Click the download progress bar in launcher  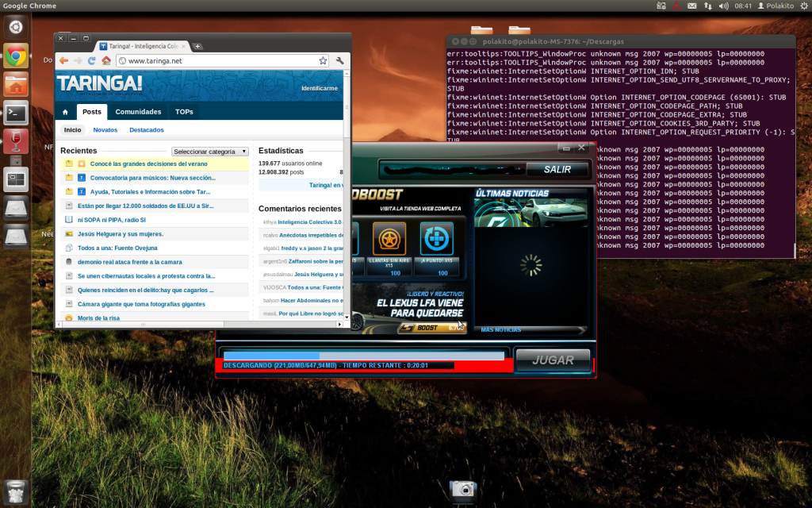(363, 356)
